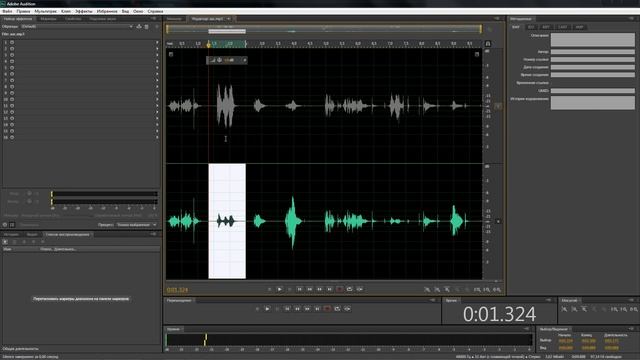Toggle power for effect slot 1
This screenshot has width=640, height=360.
tap(12, 42)
